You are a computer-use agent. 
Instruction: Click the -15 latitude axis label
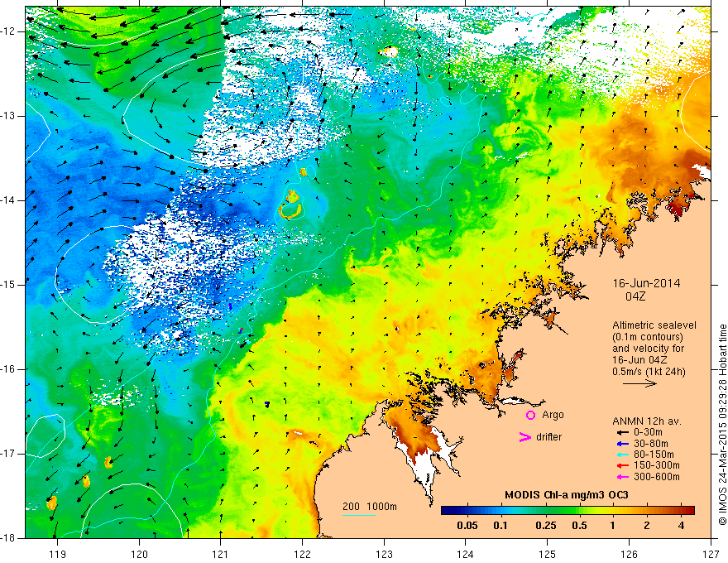tap(8, 285)
